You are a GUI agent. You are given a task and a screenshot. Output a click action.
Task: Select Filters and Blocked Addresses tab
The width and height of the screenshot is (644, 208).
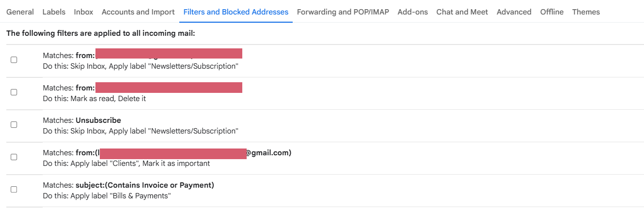pos(236,12)
